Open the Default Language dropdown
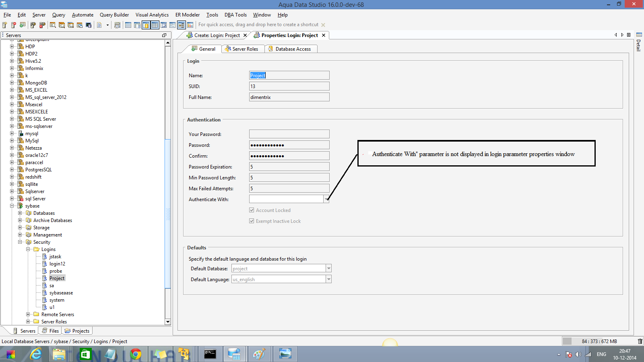 pyautogui.click(x=329, y=279)
